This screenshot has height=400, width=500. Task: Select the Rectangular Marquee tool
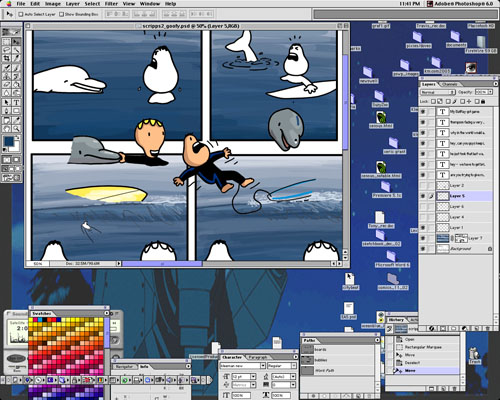pos(6,42)
